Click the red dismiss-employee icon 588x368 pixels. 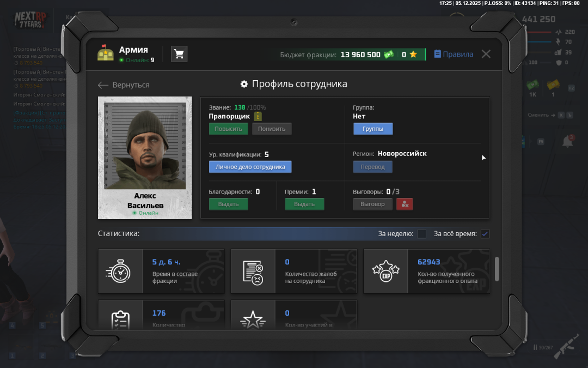[405, 204]
